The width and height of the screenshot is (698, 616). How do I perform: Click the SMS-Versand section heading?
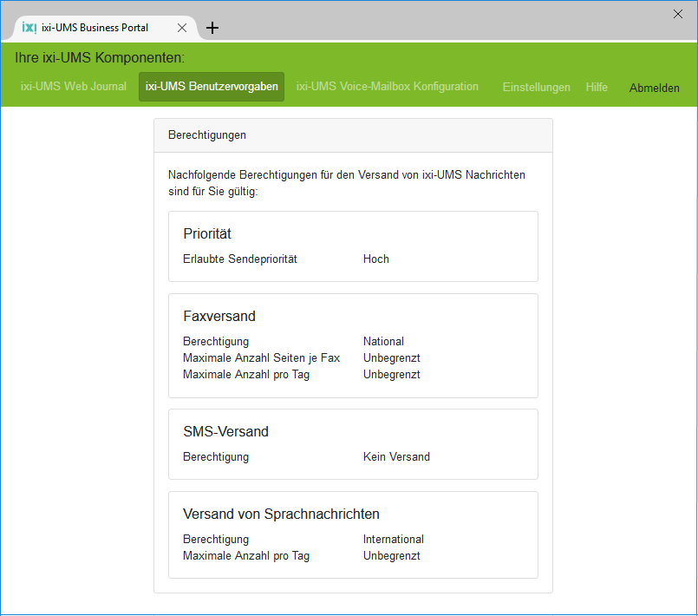pyautogui.click(x=225, y=432)
